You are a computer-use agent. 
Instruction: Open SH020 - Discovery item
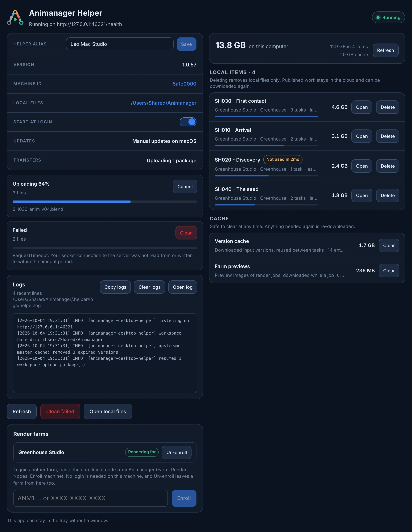(x=362, y=166)
